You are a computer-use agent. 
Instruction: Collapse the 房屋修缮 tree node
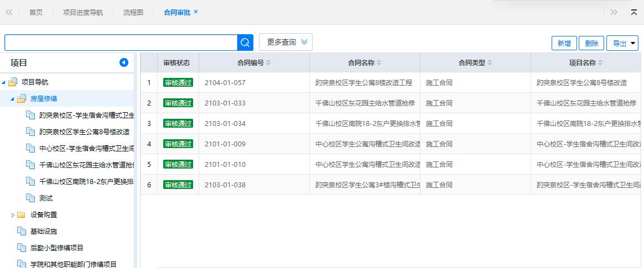click(x=13, y=99)
